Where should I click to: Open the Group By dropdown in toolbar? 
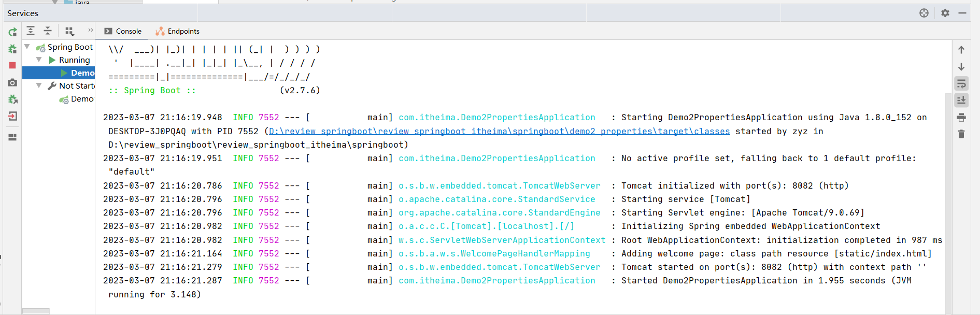point(69,31)
